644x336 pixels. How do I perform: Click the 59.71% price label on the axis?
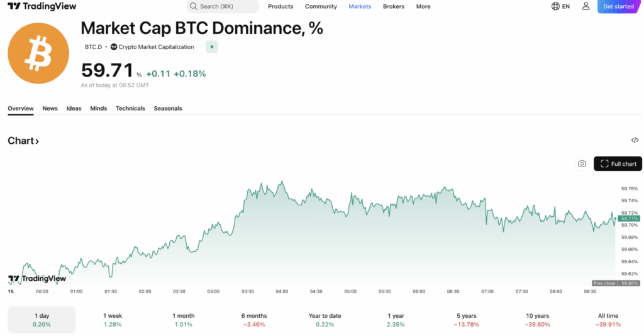[629, 219]
